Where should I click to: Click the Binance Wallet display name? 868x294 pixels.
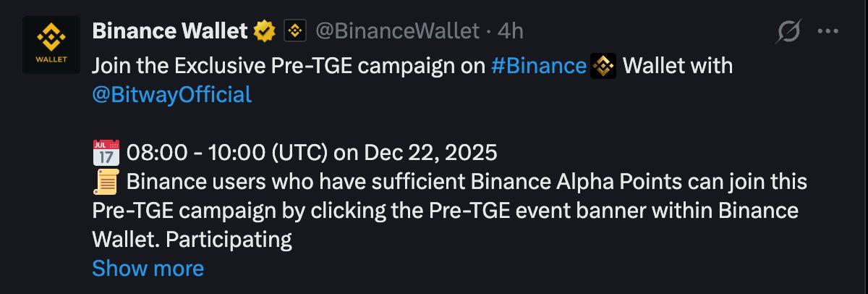pyautogui.click(x=169, y=31)
